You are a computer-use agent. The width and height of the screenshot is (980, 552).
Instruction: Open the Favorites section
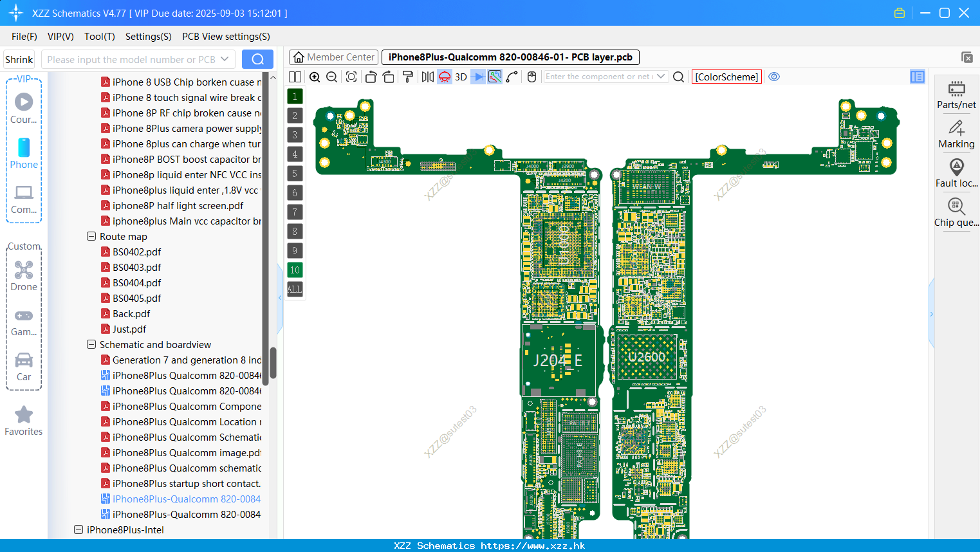tap(24, 421)
